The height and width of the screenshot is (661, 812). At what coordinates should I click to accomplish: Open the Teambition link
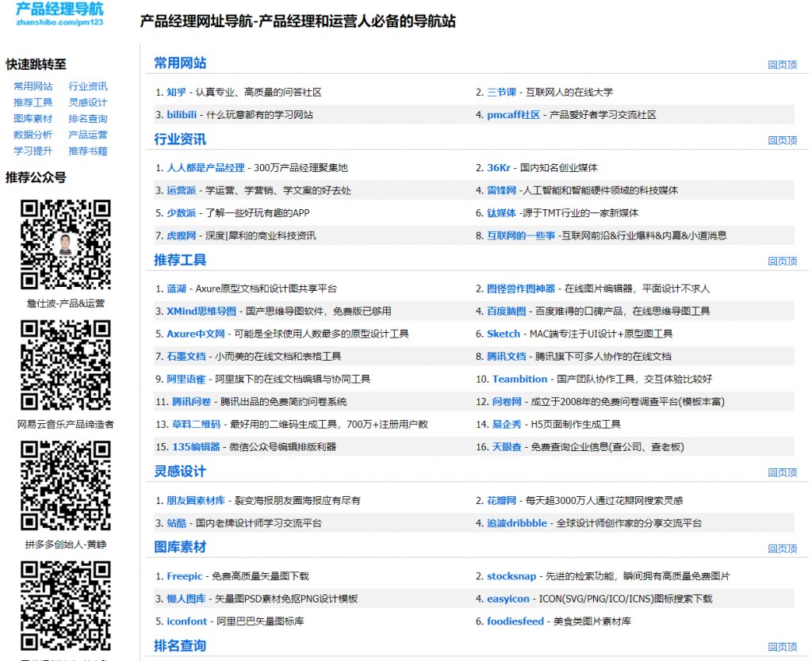pos(520,379)
